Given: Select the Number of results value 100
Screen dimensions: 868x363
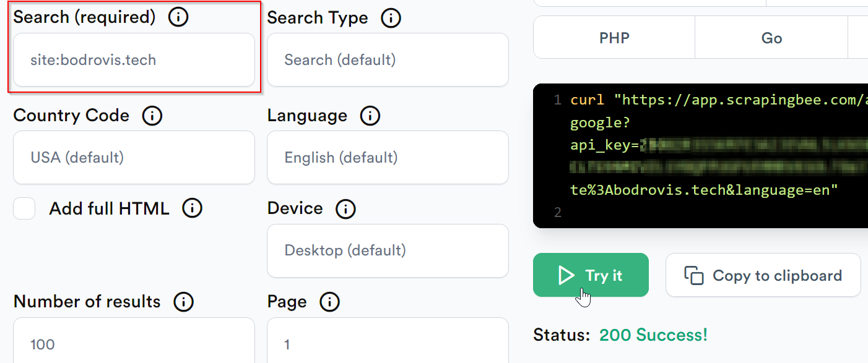Looking at the screenshot, I should pos(134,344).
